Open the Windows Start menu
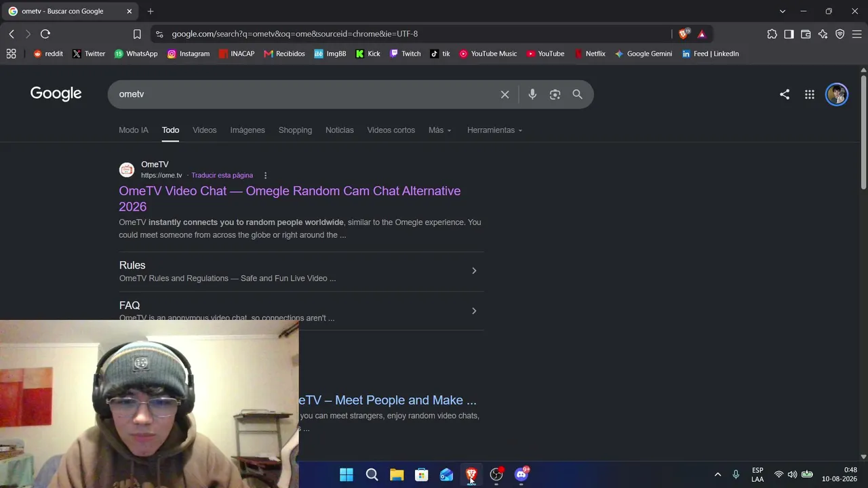 click(x=347, y=474)
